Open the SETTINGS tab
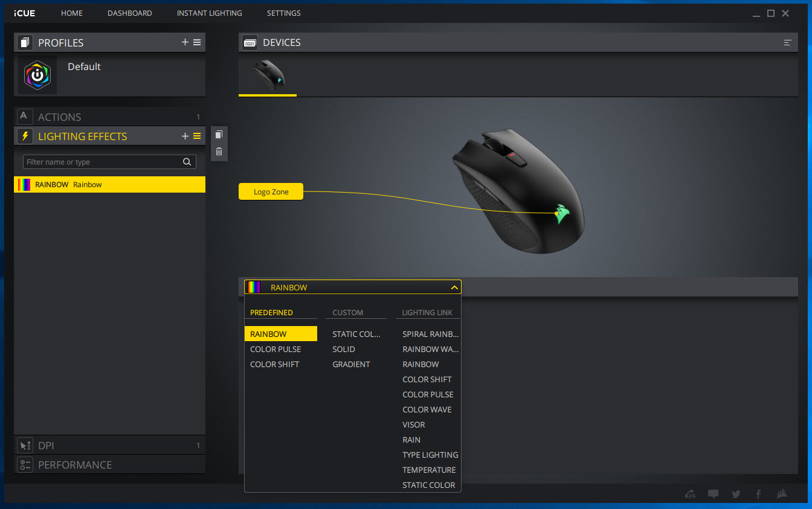This screenshot has height=509, width=812. (x=283, y=13)
